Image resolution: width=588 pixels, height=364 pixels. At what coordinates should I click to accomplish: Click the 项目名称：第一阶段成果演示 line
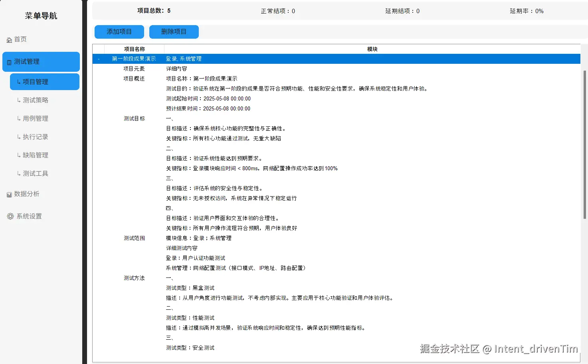202,79
